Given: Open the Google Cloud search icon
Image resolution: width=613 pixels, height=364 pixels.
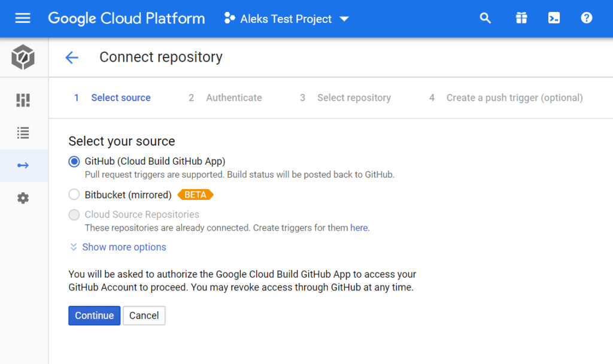Looking at the screenshot, I should (485, 18).
